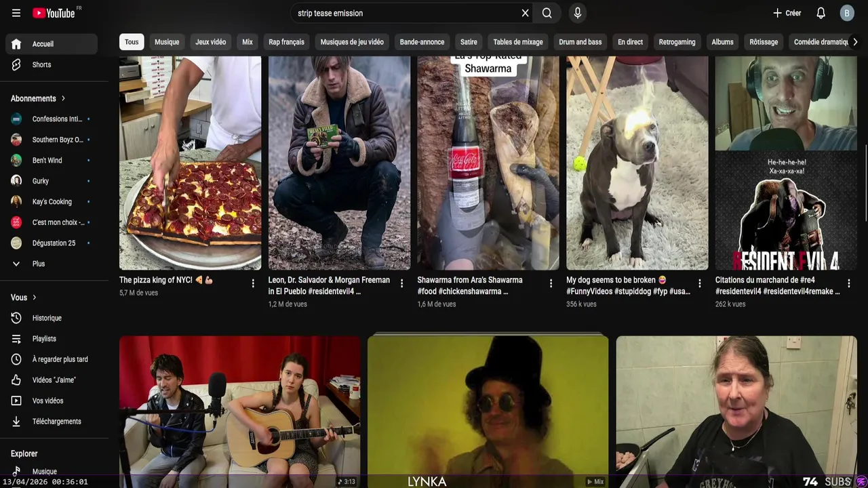Clear the search text with X

tap(525, 13)
